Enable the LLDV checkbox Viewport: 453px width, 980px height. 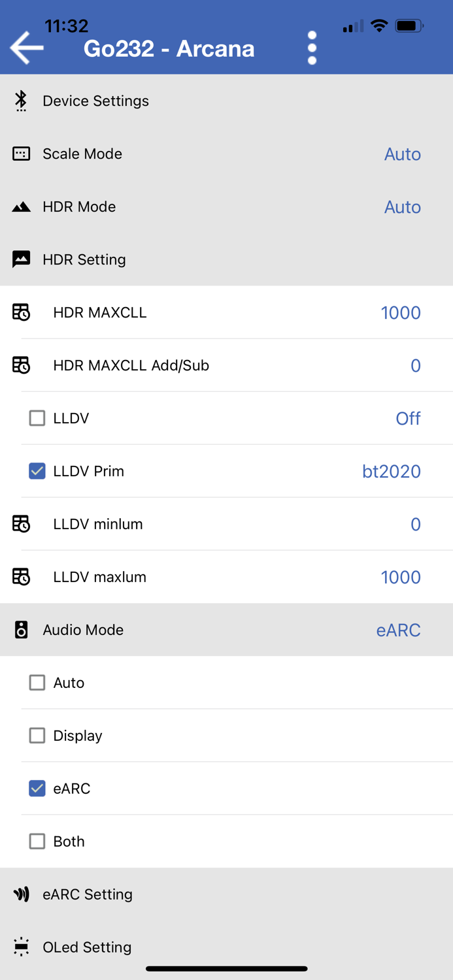pos(37,418)
